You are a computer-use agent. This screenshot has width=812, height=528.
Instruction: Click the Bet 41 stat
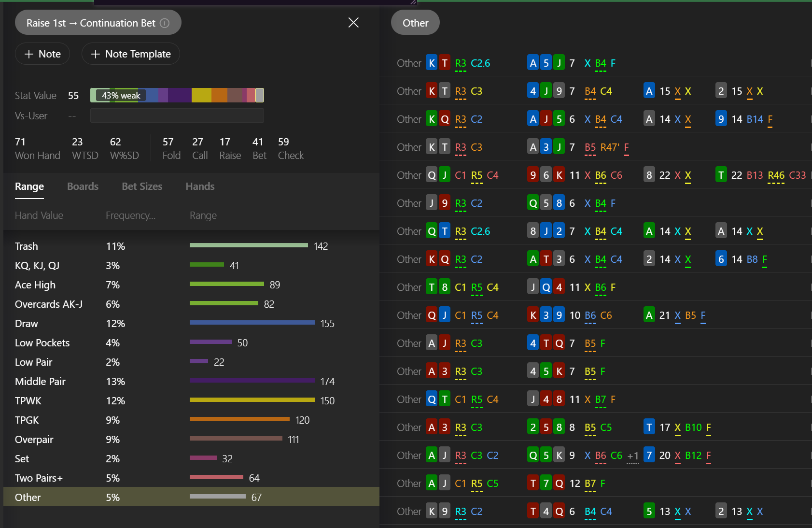259,149
